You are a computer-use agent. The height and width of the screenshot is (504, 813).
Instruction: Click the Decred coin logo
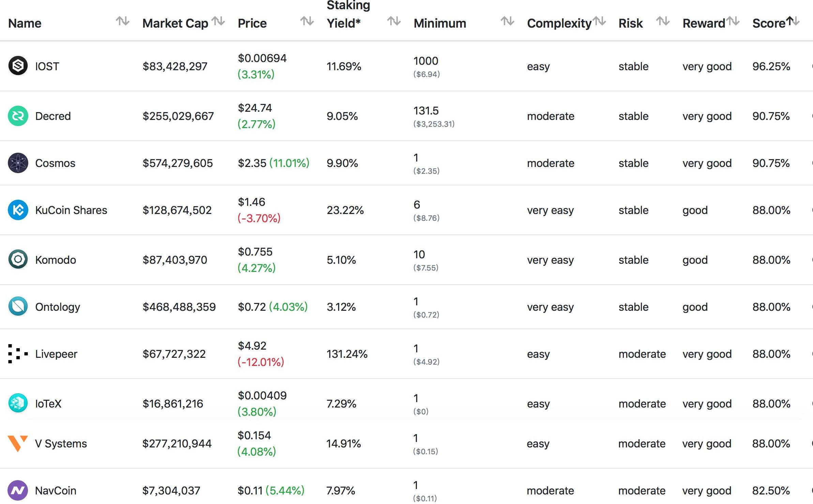point(18,116)
